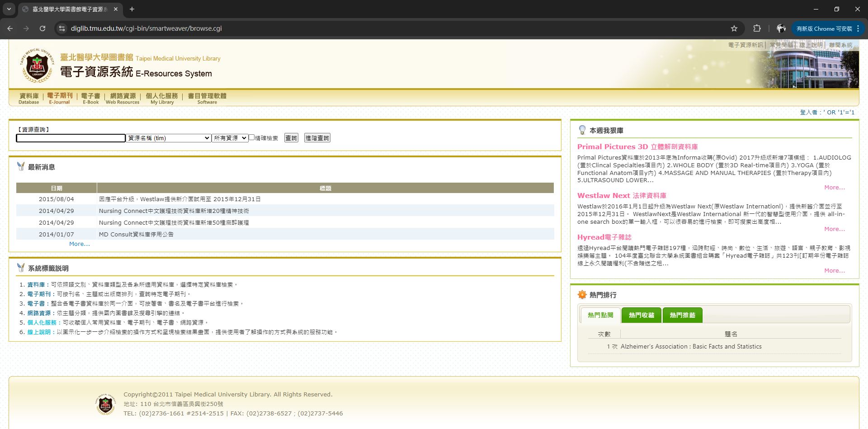Open the 電子資源新訊 link in the header
The image size is (868, 429).
[x=745, y=45]
